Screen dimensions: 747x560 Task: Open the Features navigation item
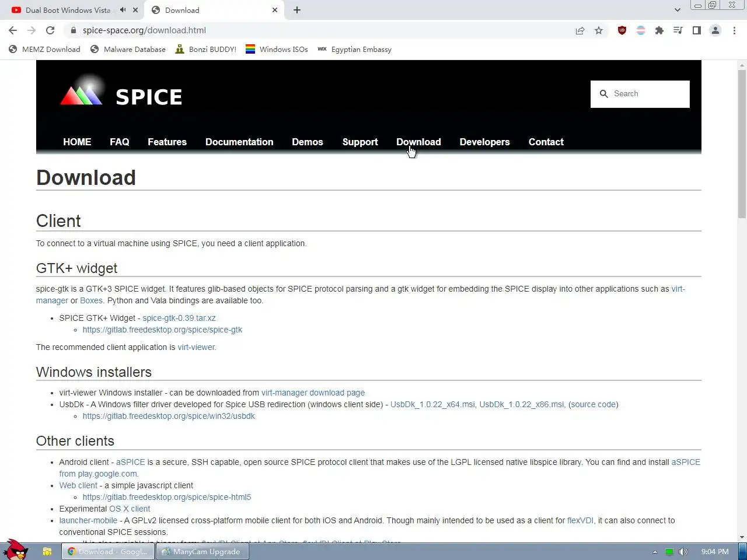(x=167, y=142)
